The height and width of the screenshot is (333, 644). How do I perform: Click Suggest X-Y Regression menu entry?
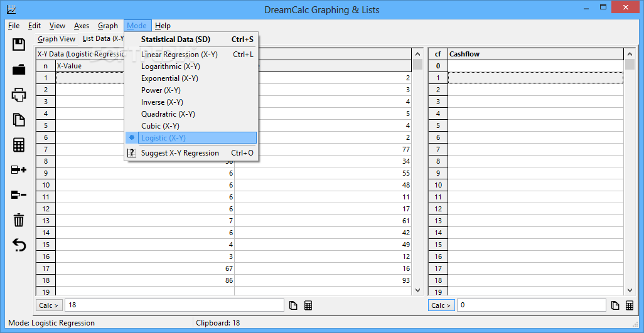[x=191, y=153]
